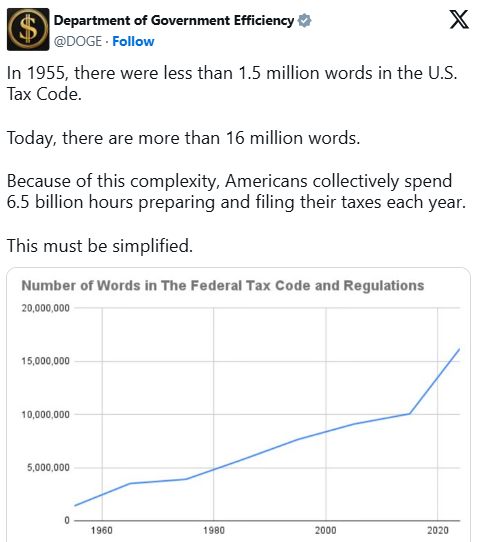Click the 15,000,000 y-axis label
The width and height of the screenshot is (480, 542).
tap(46, 361)
